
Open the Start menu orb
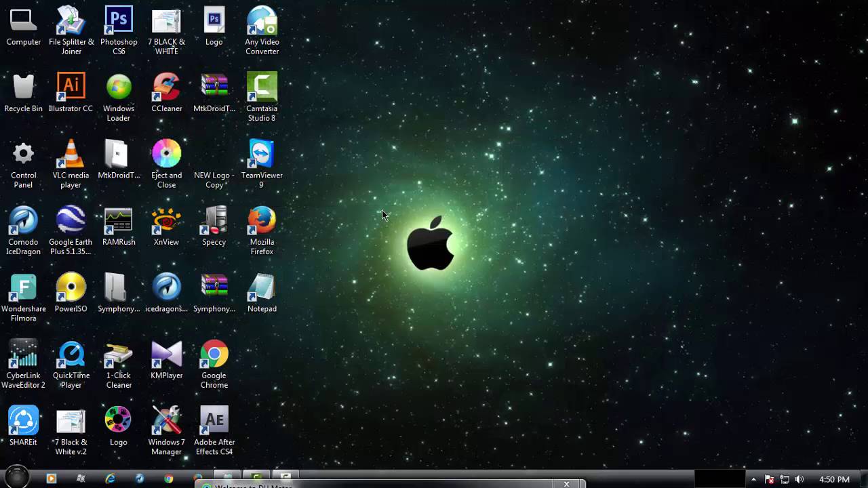click(x=17, y=476)
